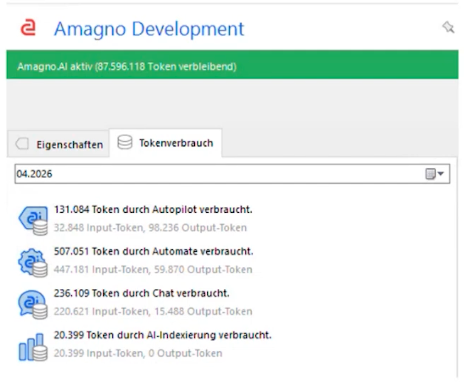
Task: Select '20.399 Token durch AI-Indexierung verbraucht.'
Action: point(163,335)
